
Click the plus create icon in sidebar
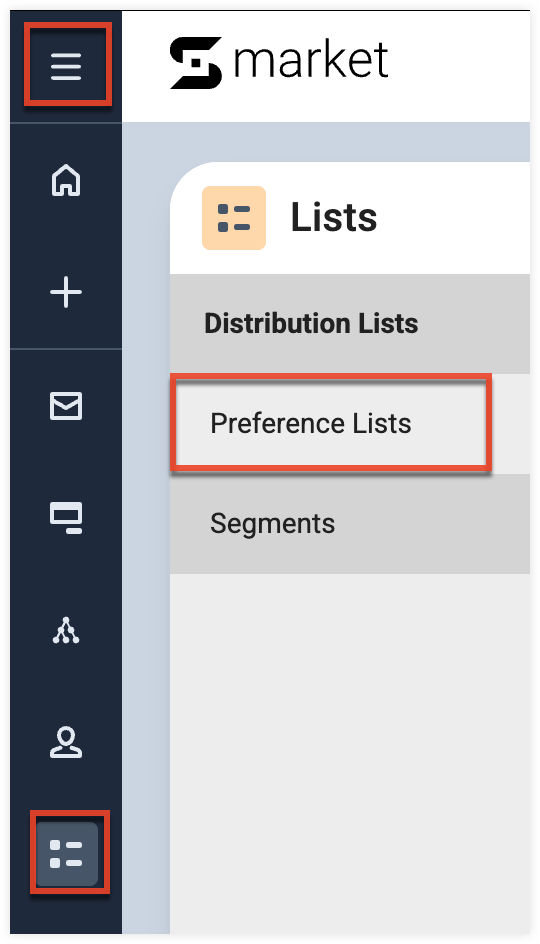point(66,293)
